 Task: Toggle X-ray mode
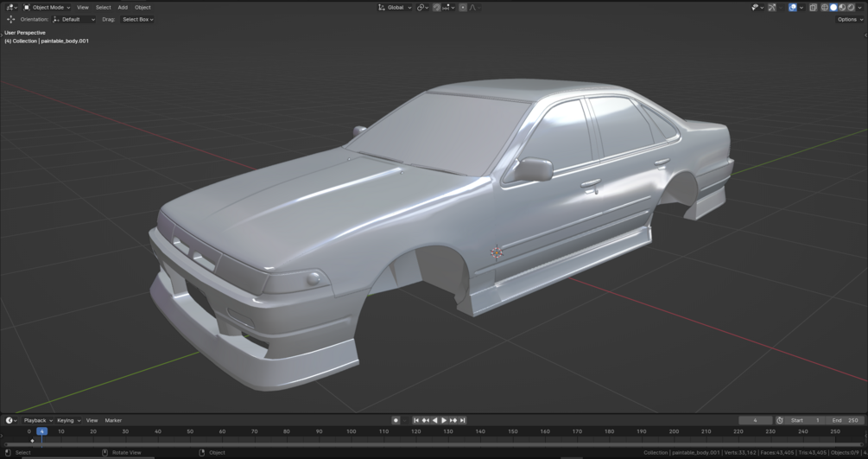point(813,7)
